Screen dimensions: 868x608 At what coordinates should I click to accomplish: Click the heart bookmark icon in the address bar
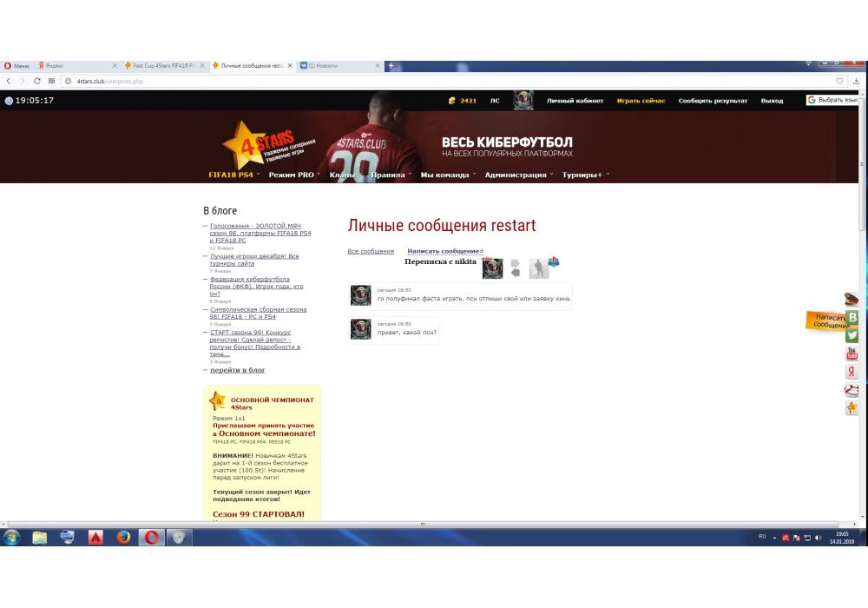[839, 81]
